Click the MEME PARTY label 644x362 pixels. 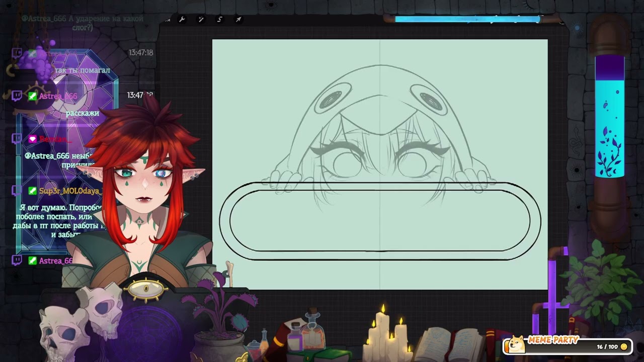(553, 340)
